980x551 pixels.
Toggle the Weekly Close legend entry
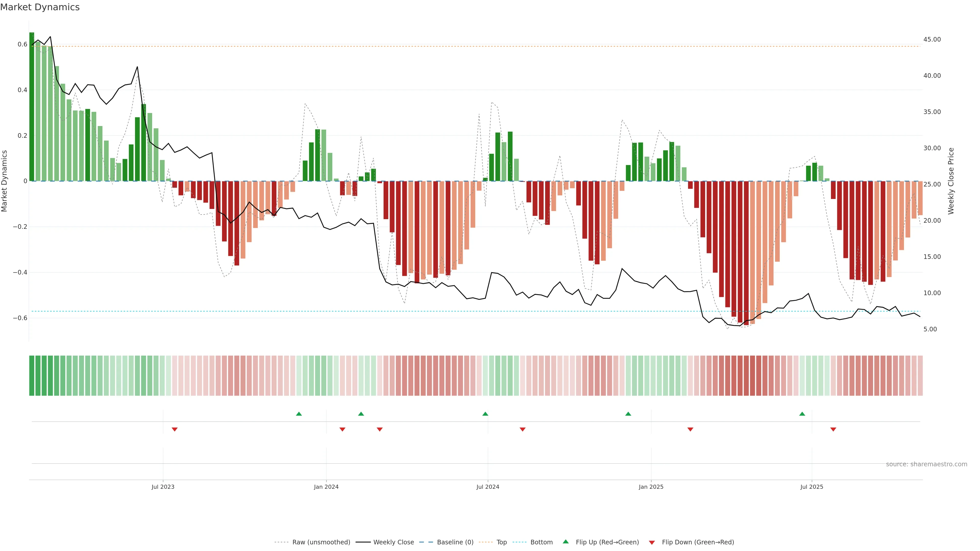tap(393, 542)
